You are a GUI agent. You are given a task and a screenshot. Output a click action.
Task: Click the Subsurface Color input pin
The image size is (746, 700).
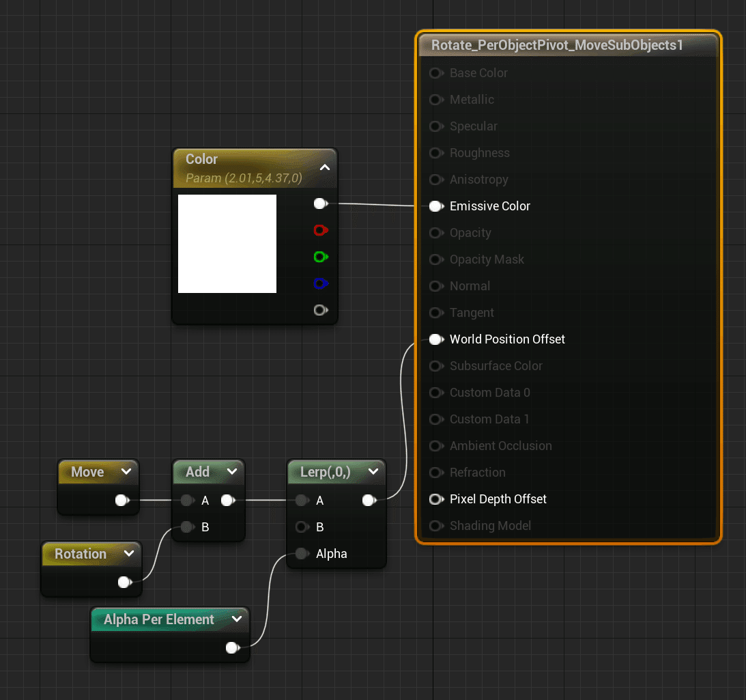436,366
